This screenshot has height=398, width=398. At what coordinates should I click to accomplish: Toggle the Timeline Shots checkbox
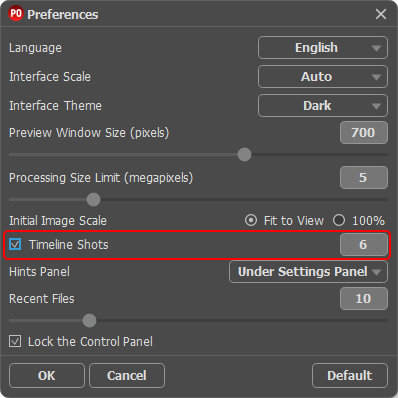(15, 244)
